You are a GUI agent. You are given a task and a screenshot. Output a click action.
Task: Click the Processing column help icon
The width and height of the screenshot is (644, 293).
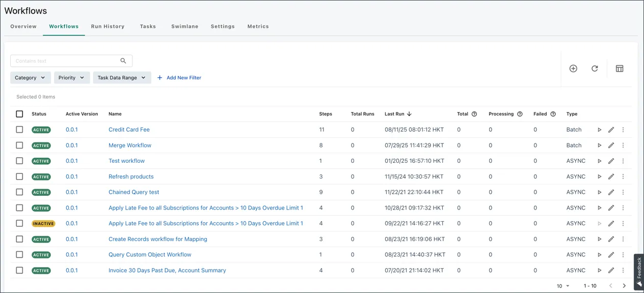(x=520, y=114)
